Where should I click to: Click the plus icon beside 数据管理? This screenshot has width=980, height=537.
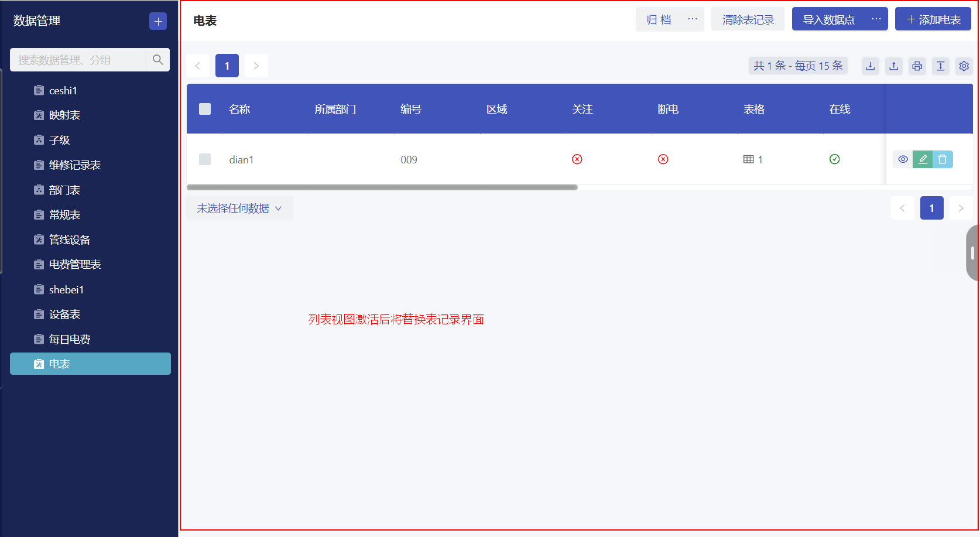pyautogui.click(x=158, y=21)
